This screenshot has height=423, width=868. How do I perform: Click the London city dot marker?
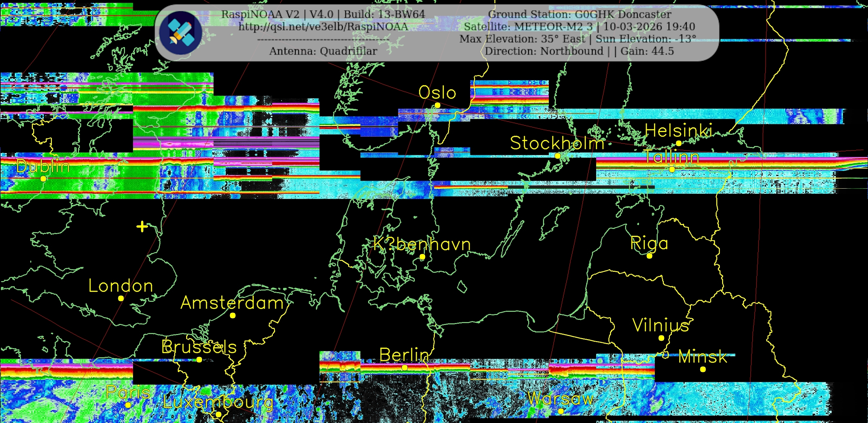[x=121, y=298]
